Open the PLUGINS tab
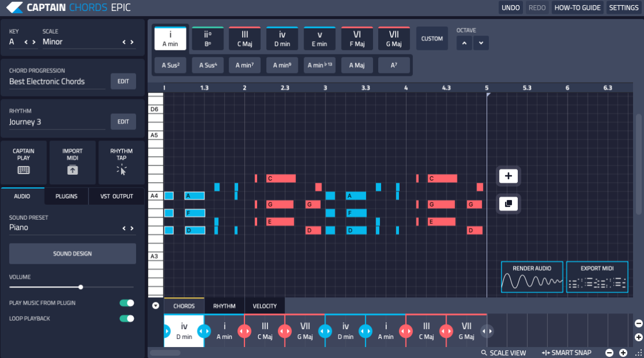Image resolution: width=644 pixels, height=358 pixels. click(x=66, y=196)
